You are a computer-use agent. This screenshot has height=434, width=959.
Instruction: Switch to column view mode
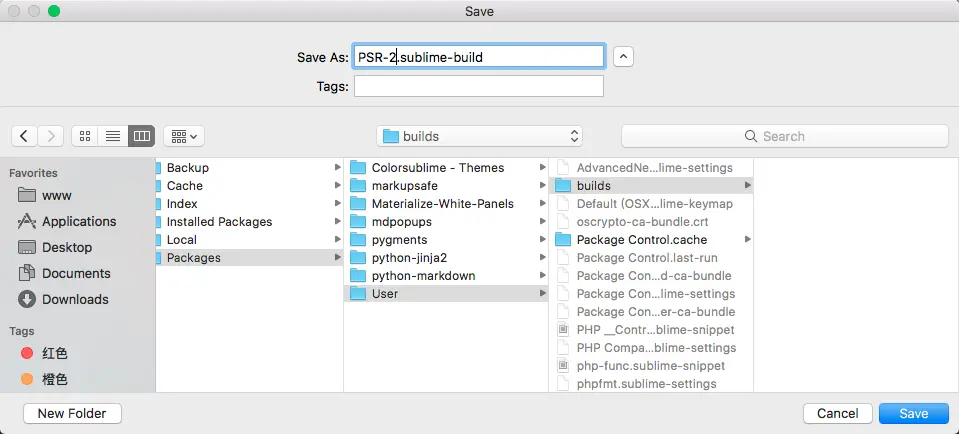click(141, 136)
